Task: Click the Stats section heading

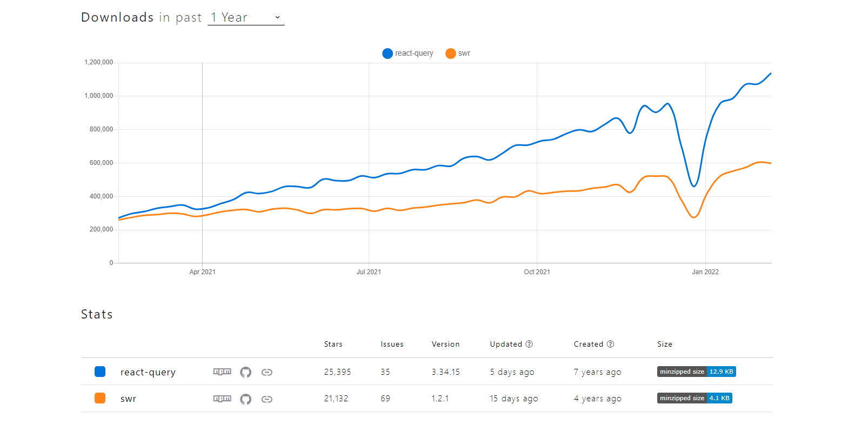Action: point(97,314)
